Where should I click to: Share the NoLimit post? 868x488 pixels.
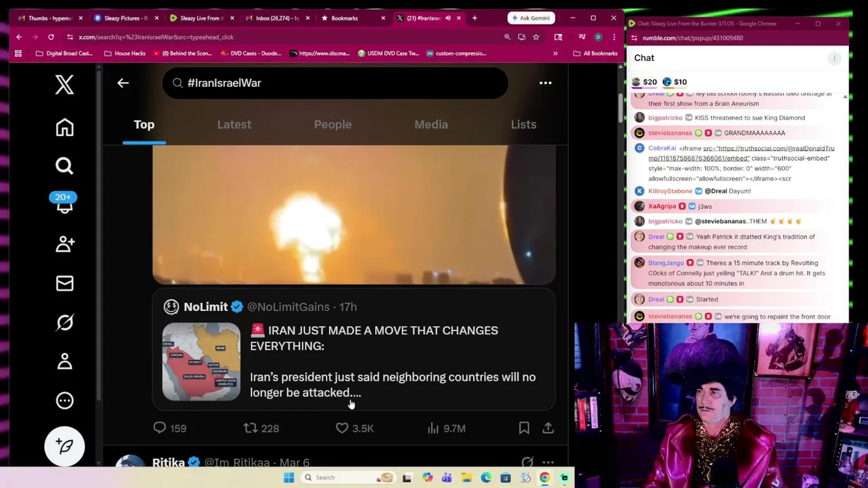[548, 428]
